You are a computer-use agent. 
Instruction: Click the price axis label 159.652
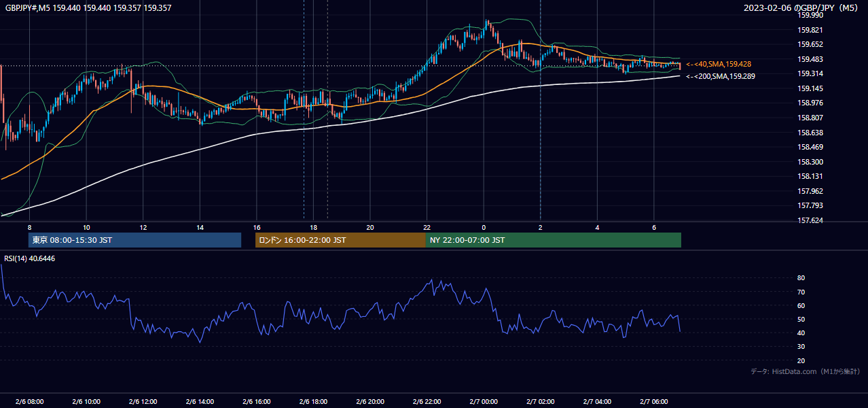point(810,44)
